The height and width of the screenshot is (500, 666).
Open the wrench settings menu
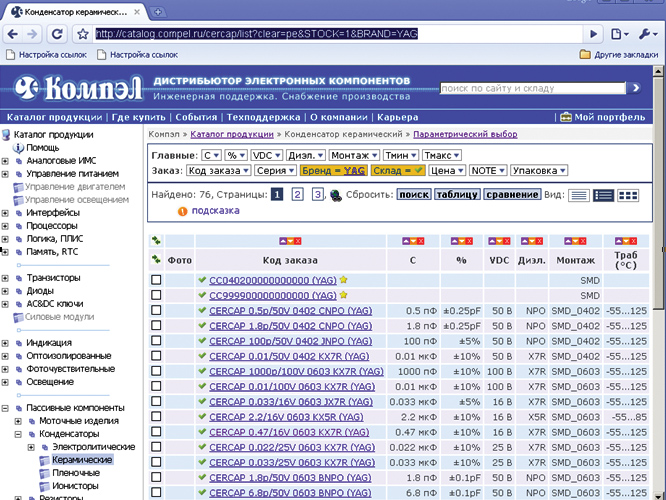point(648,34)
